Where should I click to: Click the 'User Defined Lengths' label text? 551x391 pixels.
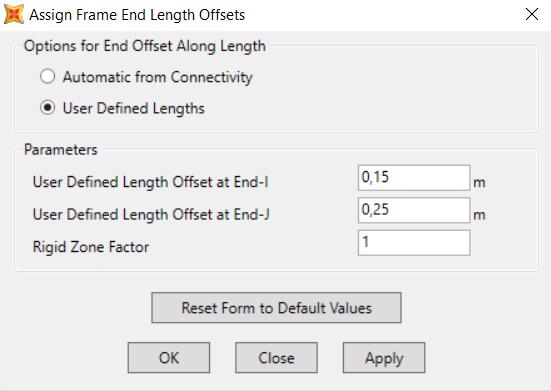pyautogui.click(x=134, y=108)
